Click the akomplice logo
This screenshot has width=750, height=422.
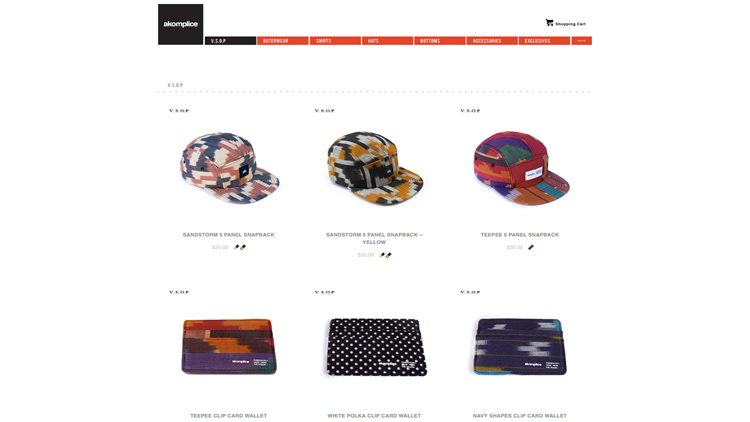180,24
